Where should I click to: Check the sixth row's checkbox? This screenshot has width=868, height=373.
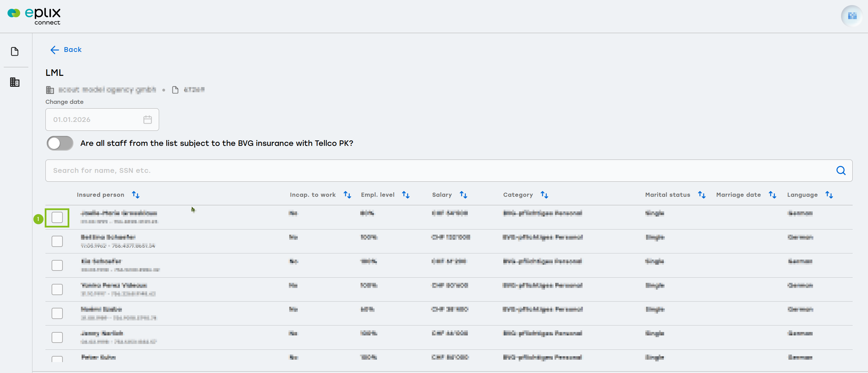(x=57, y=337)
